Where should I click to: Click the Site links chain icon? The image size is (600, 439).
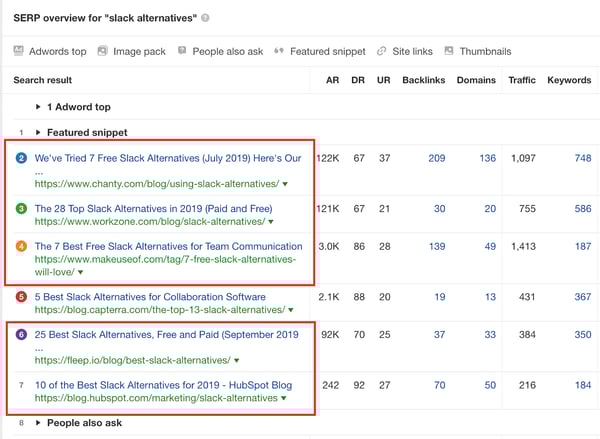coord(381,51)
